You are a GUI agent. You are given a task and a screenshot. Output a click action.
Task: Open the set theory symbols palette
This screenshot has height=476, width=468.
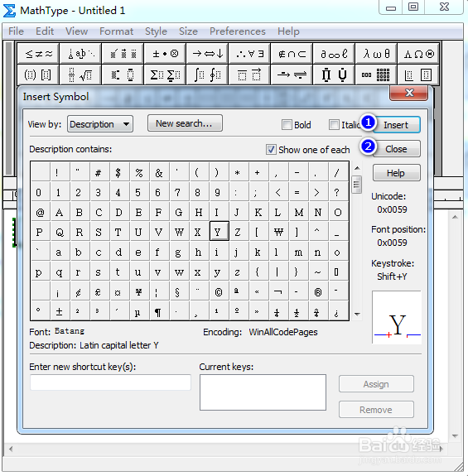click(x=292, y=54)
